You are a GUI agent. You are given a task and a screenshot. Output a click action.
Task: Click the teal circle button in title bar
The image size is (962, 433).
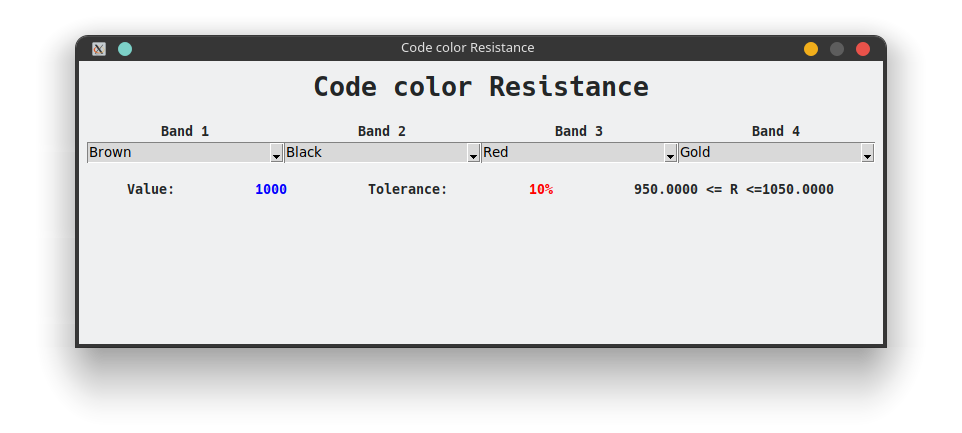point(125,49)
